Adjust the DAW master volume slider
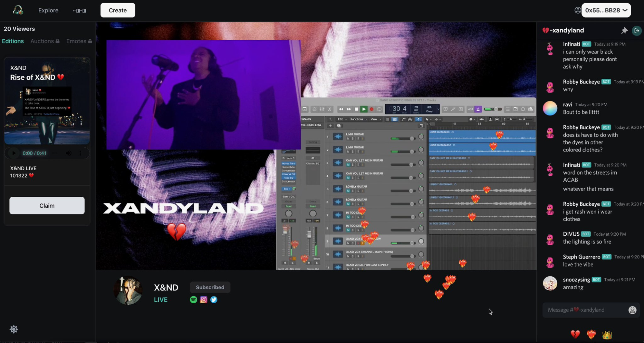Image resolution: width=644 pixels, height=343 pixels. pyautogui.click(x=493, y=109)
